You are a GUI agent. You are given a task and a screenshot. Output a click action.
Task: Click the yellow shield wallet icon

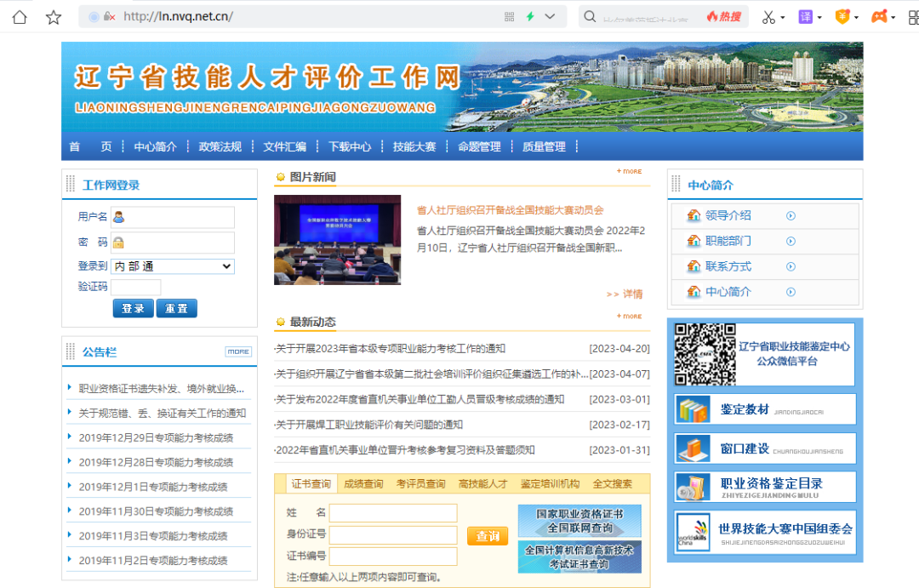coord(842,16)
